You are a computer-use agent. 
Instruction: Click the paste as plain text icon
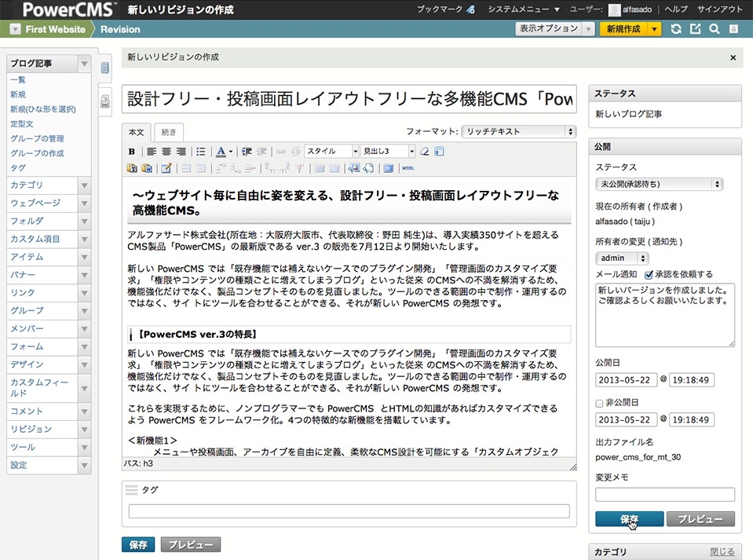point(132,168)
